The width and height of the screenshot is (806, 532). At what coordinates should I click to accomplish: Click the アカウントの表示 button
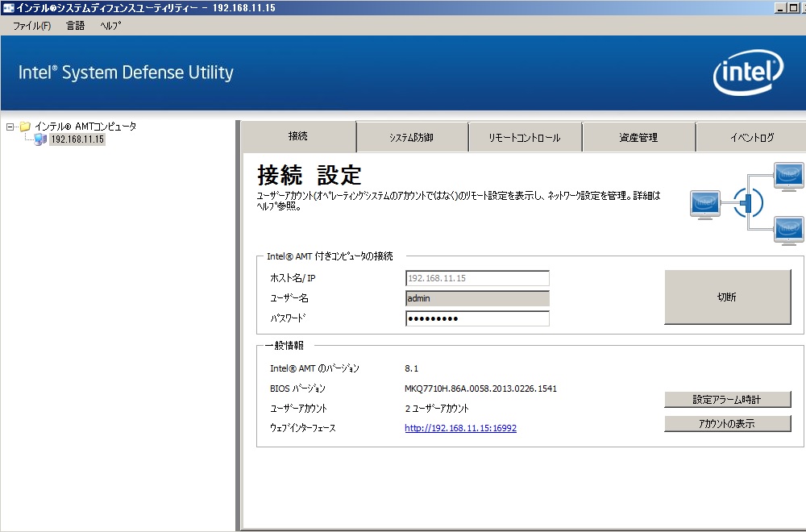[727, 423]
